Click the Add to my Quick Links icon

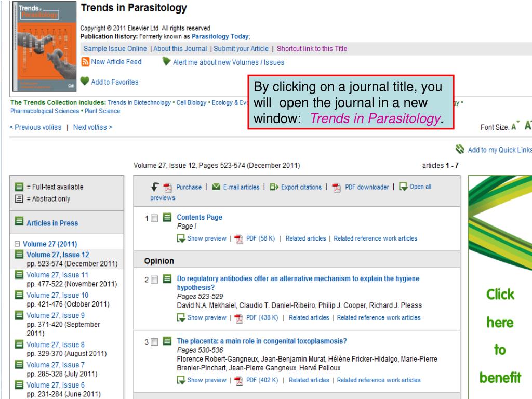(460, 149)
